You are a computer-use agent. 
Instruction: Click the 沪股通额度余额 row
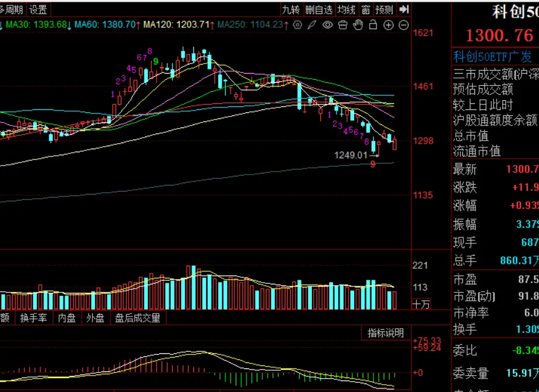click(495, 120)
